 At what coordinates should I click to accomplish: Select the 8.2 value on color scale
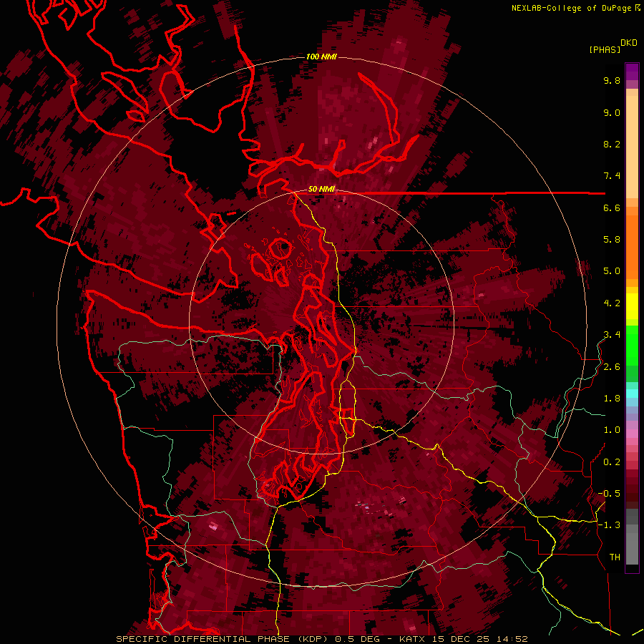pyautogui.click(x=612, y=144)
